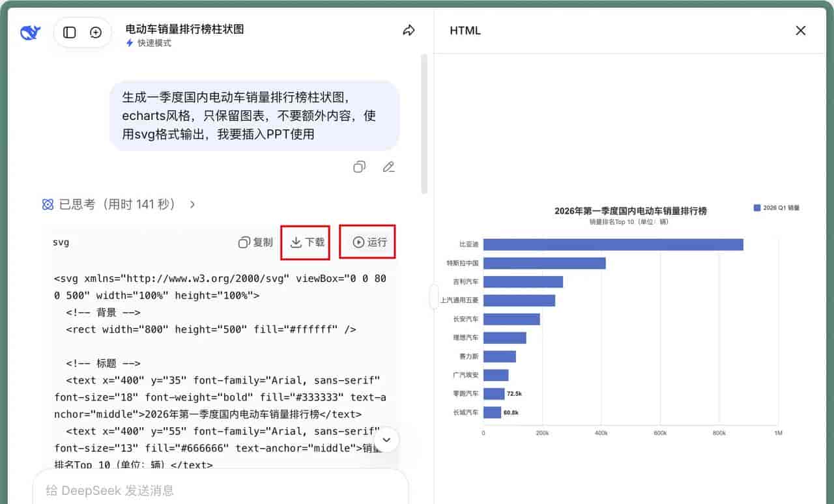Expand the thinking section "已思考"
The width and height of the screenshot is (834, 504).
(x=119, y=204)
